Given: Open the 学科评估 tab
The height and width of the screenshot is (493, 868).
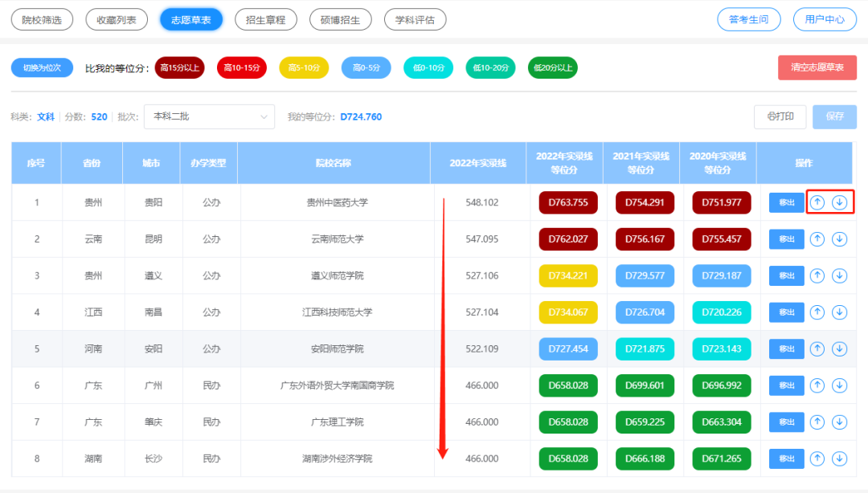Looking at the screenshot, I should click(416, 20).
